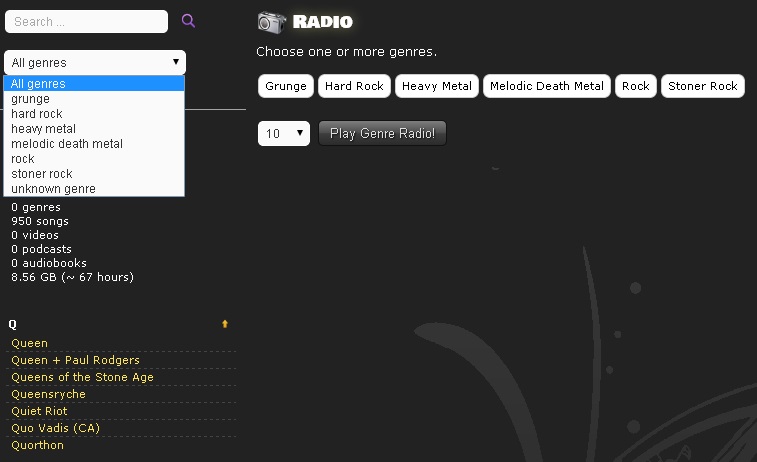Enable the Stoner Rock genre button
This screenshot has width=757, height=462.
(x=702, y=86)
